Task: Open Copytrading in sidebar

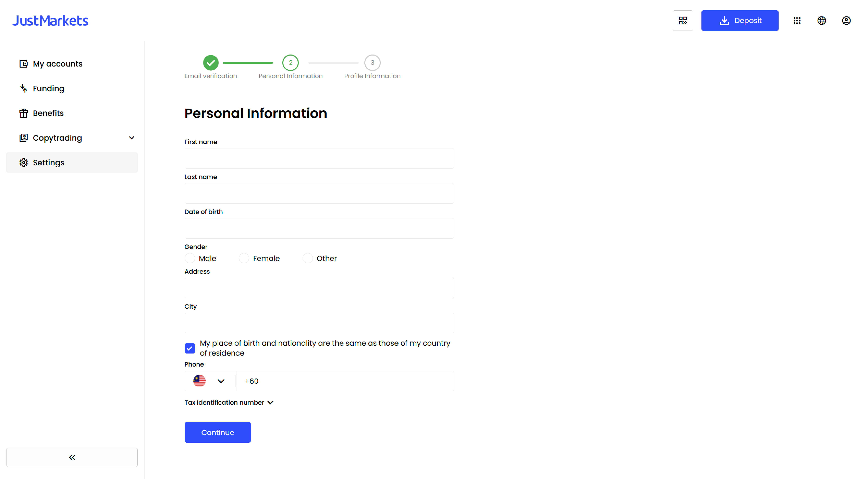Action: pos(72,138)
